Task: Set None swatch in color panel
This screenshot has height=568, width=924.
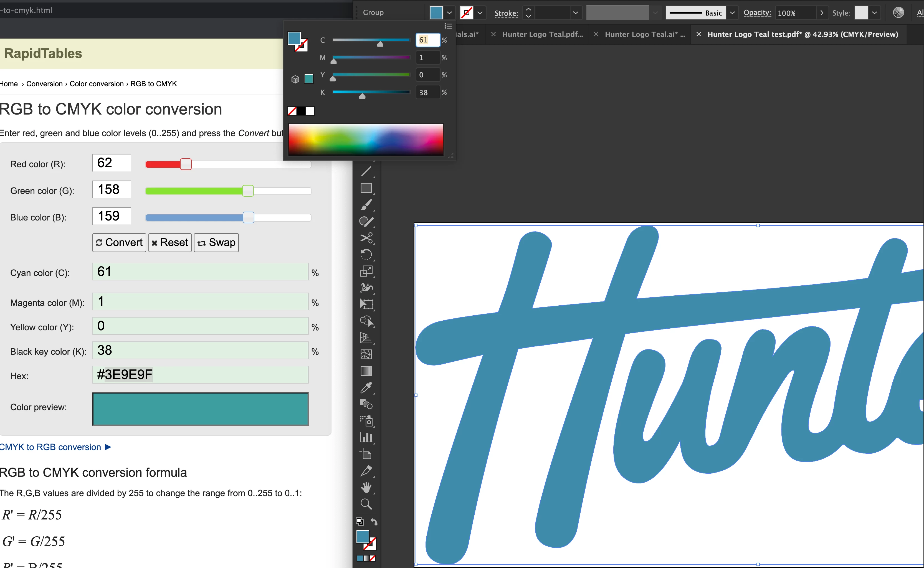Action: (x=292, y=111)
